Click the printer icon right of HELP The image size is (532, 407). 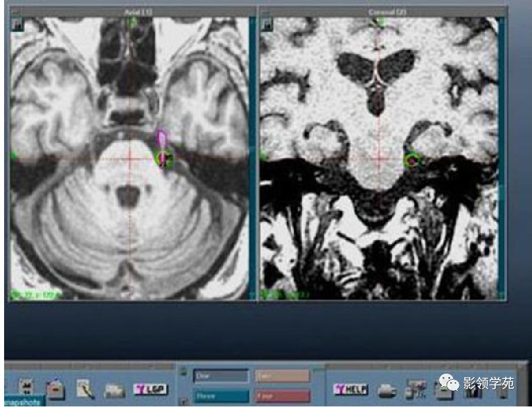point(387,391)
